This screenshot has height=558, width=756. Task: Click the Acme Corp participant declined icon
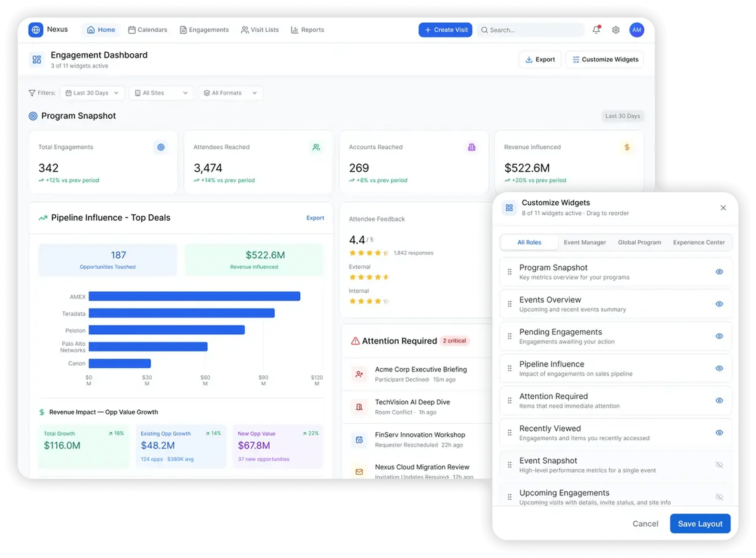[x=359, y=374]
